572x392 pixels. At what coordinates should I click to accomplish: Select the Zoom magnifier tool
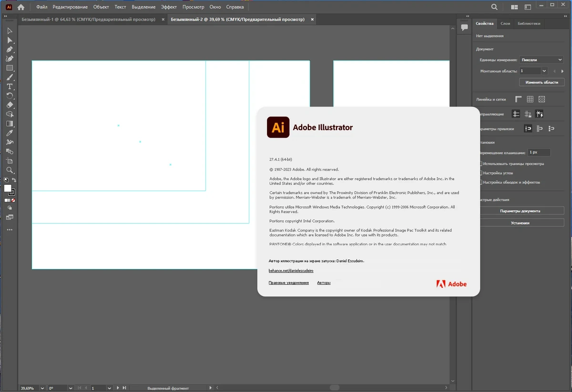click(10, 170)
